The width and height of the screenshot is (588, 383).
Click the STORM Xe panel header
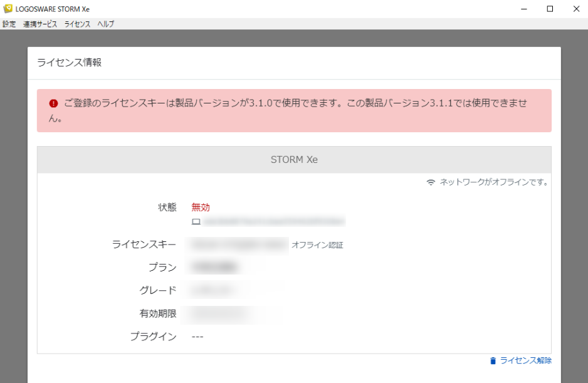[294, 160]
